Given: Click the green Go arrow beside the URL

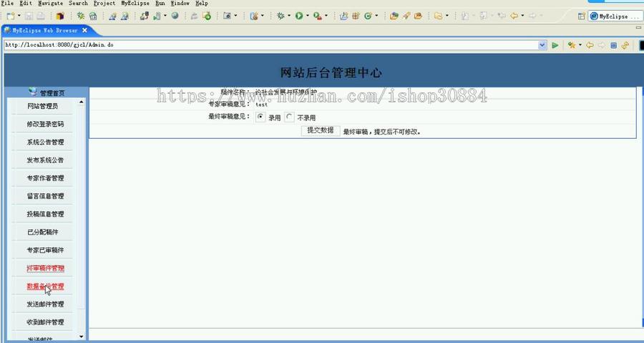Looking at the screenshot, I should tap(555, 45).
